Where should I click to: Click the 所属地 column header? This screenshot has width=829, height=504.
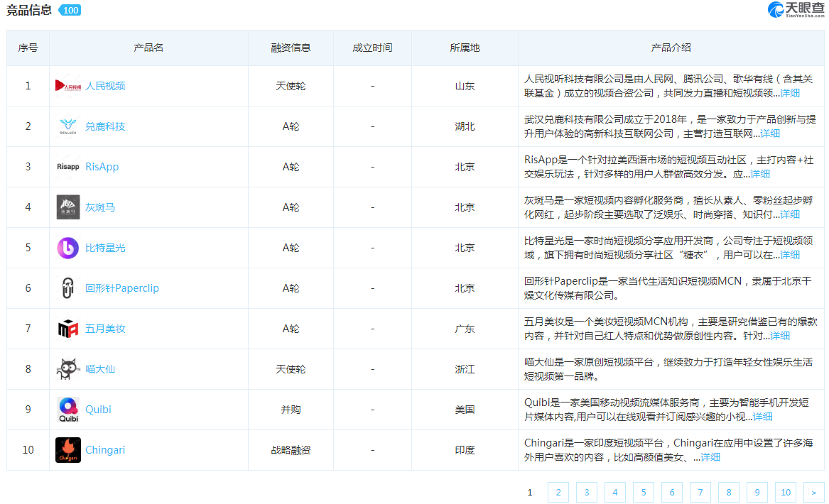[465, 48]
